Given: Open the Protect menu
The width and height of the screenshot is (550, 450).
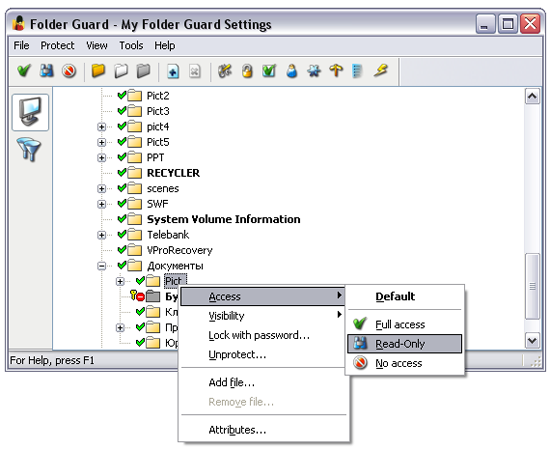Looking at the screenshot, I should (x=57, y=45).
